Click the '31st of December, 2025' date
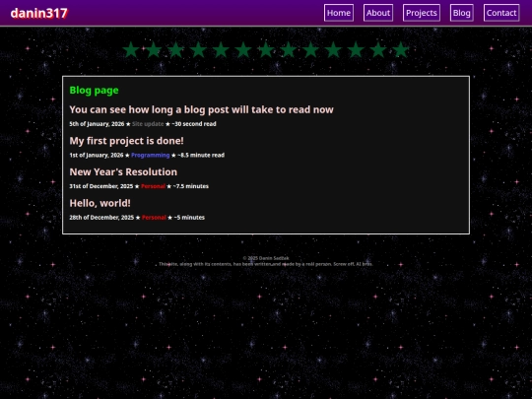The image size is (532, 399). (x=101, y=186)
